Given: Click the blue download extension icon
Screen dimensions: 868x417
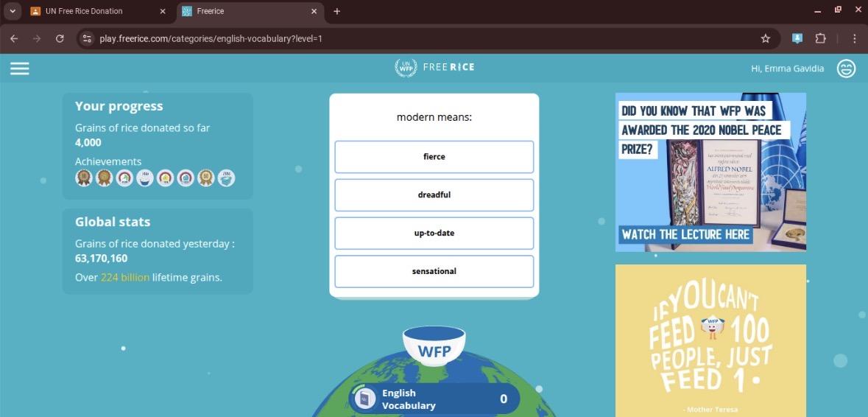Looking at the screenshot, I should point(797,39).
